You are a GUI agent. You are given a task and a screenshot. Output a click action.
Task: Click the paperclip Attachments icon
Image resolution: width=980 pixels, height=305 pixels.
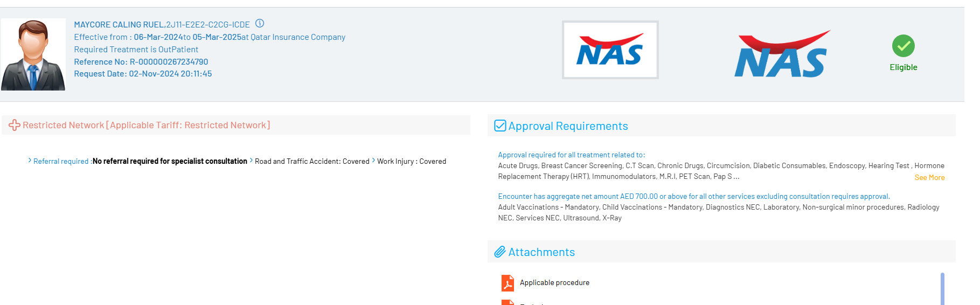[500, 252]
